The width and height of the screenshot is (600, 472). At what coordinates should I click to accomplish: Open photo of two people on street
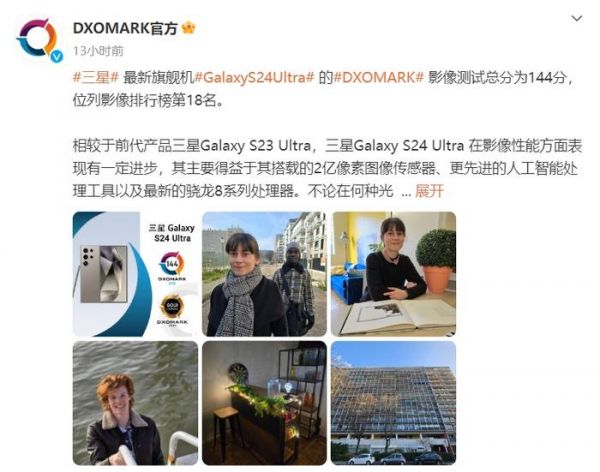coord(264,274)
